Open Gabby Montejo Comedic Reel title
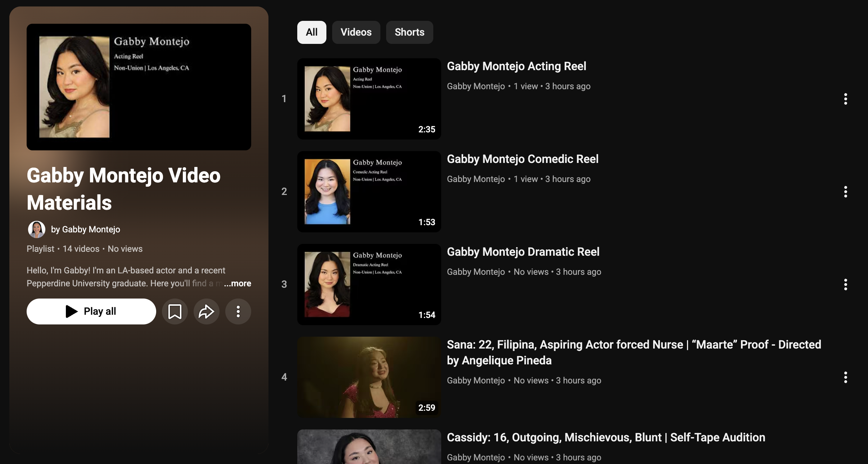 [523, 159]
